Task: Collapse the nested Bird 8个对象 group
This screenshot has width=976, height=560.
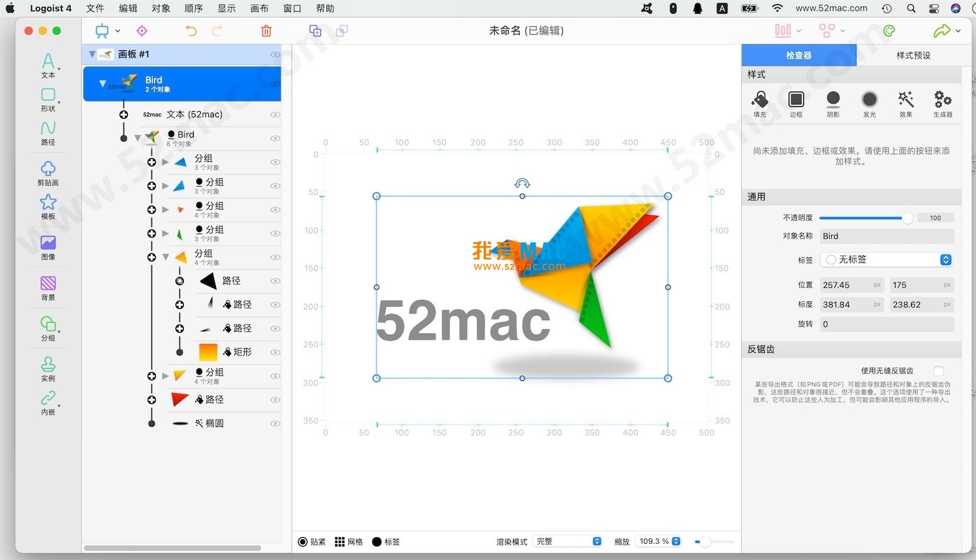Action: pyautogui.click(x=138, y=138)
